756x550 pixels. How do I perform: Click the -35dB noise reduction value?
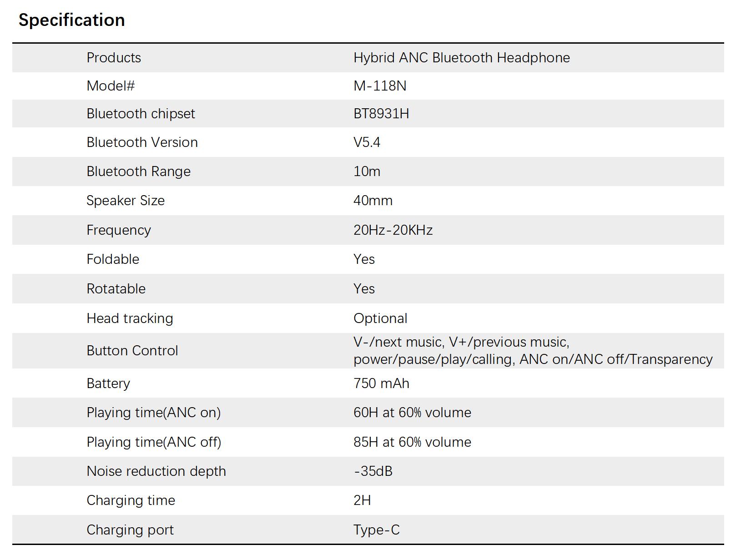click(x=373, y=471)
